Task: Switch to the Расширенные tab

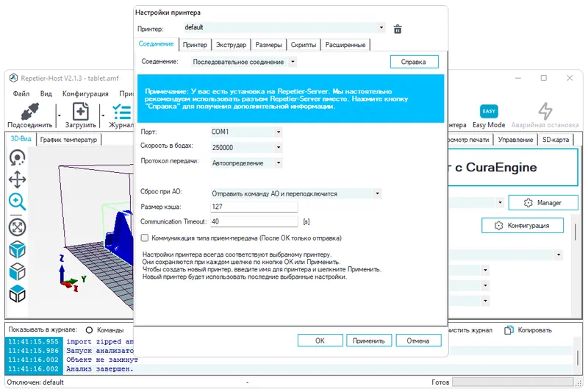Action: tap(345, 45)
